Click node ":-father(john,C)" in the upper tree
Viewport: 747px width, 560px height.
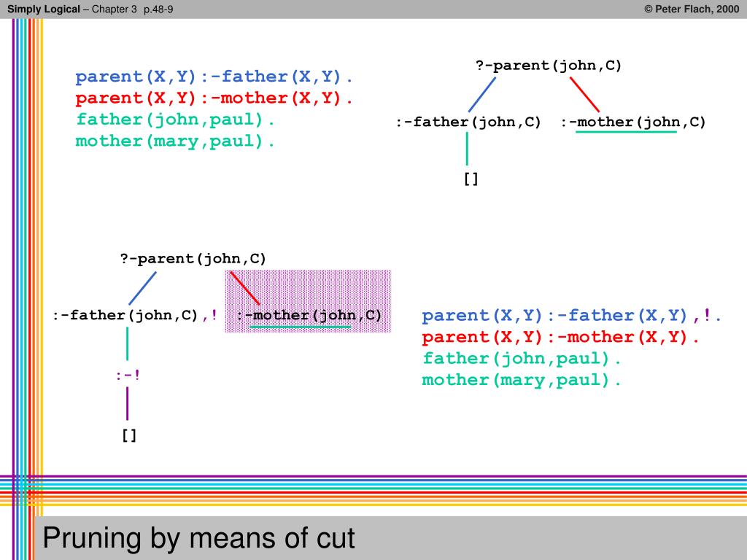point(468,122)
